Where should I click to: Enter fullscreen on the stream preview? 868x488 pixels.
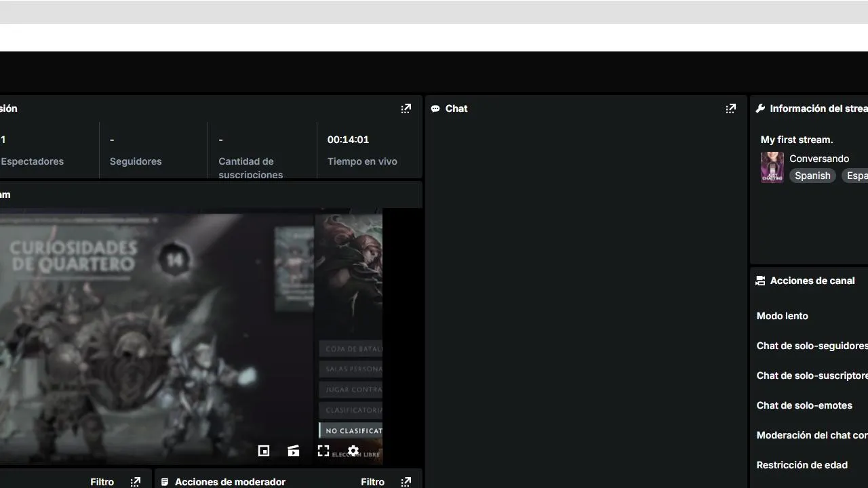coord(323,451)
